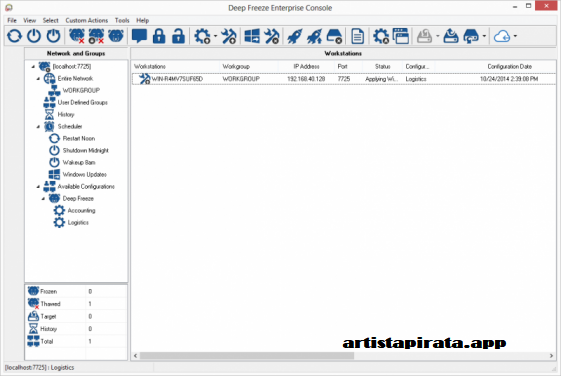
Task: Click the Reboot Thawed bear icon
Action: (x=77, y=36)
